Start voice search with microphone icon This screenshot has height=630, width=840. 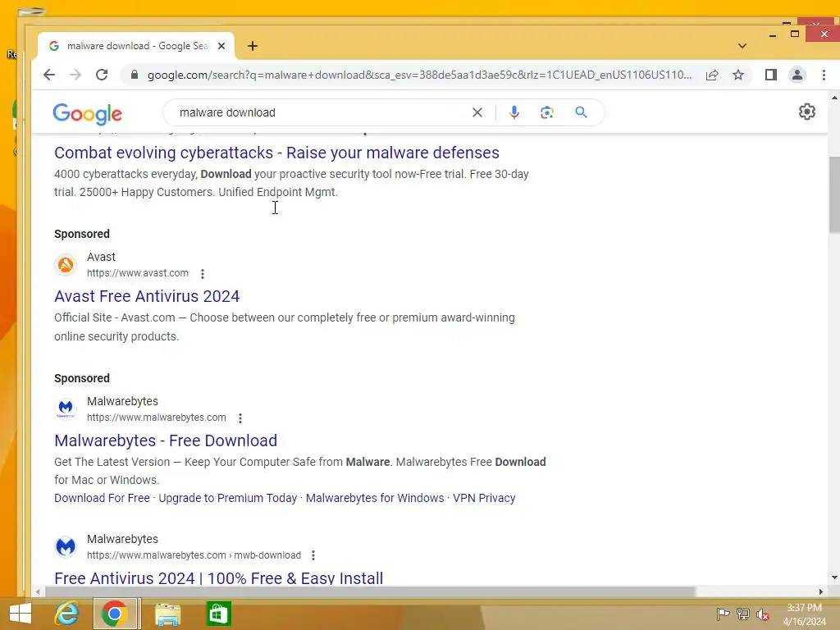coord(514,112)
